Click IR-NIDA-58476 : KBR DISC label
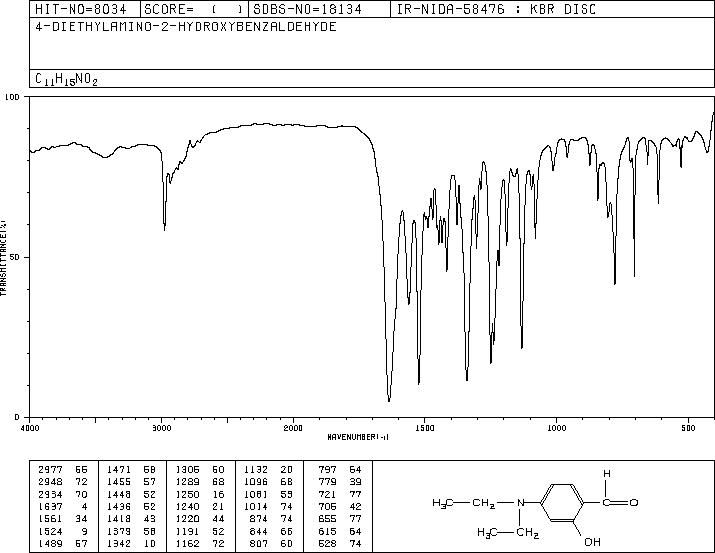 pos(497,9)
